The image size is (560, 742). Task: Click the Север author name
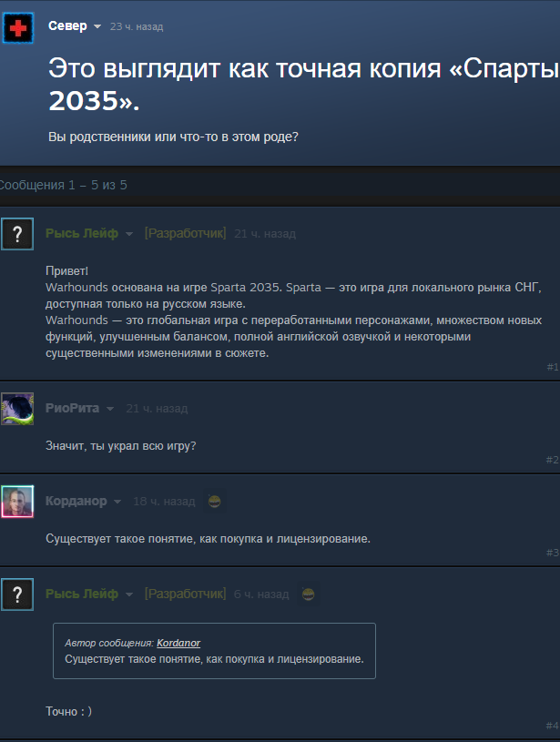(x=67, y=26)
